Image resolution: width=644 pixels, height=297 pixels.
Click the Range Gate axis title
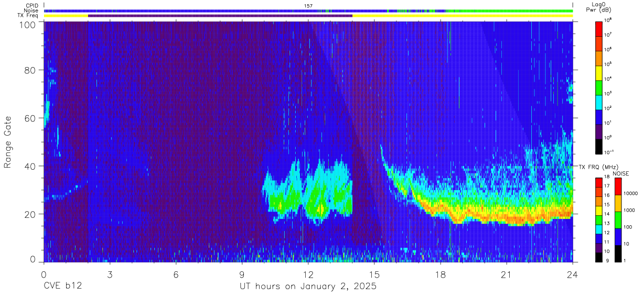pos(8,142)
